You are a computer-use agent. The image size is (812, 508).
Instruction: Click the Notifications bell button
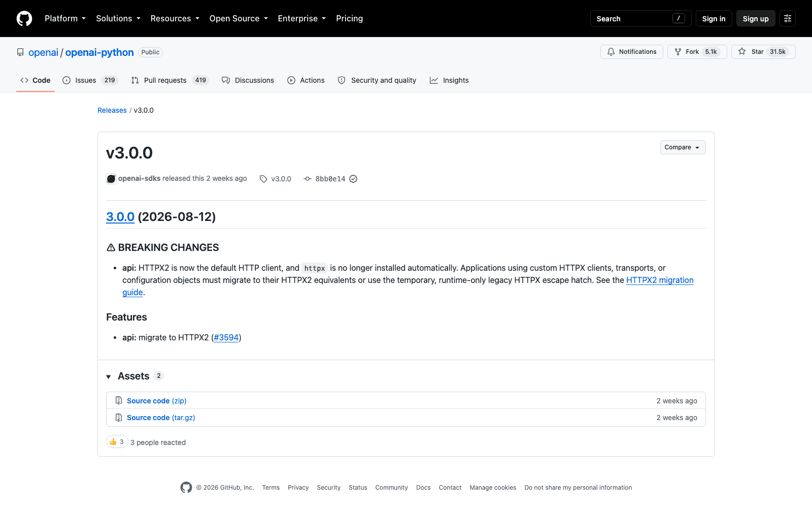coord(631,52)
